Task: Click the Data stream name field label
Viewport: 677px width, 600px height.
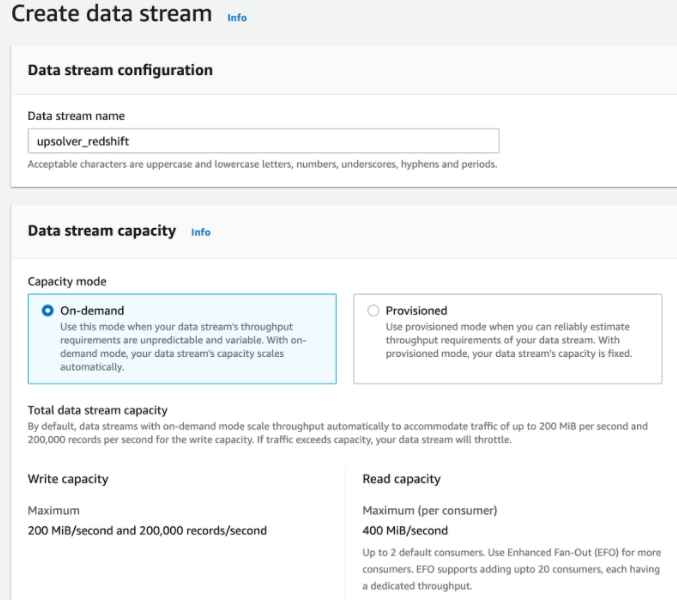Action: coord(76,116)
